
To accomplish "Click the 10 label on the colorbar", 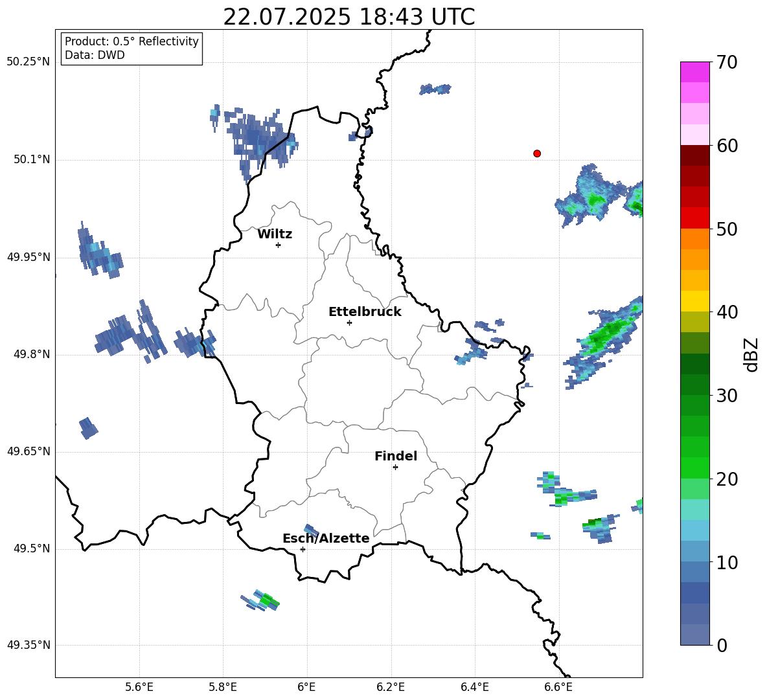I will point(727,563).
